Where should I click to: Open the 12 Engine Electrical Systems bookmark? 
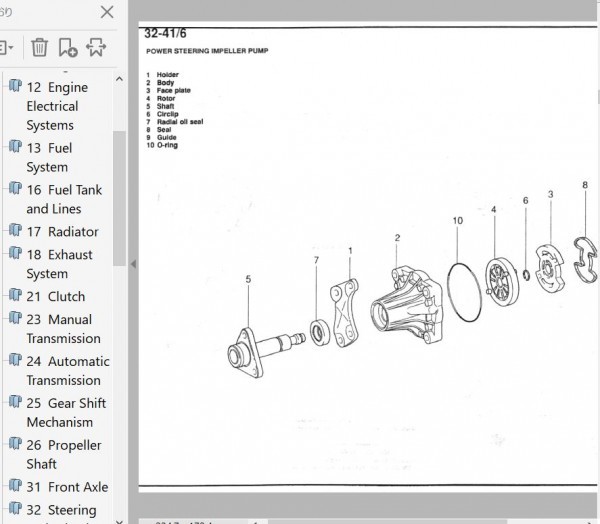[x=57, y=106]
